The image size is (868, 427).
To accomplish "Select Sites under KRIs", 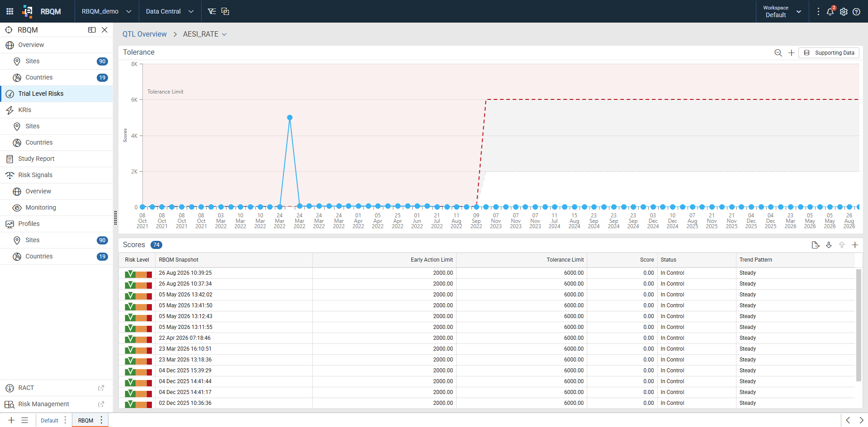I will click(x=57, y=126).
